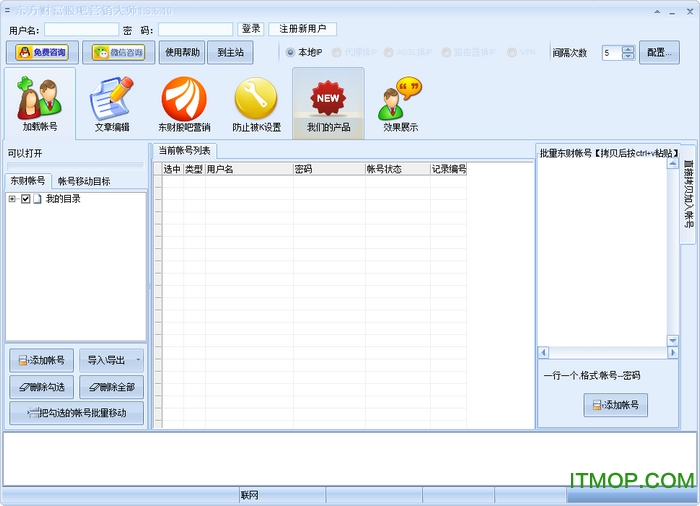
Task: Select the 路由器换IP radio option
Action: pos(468,53)
